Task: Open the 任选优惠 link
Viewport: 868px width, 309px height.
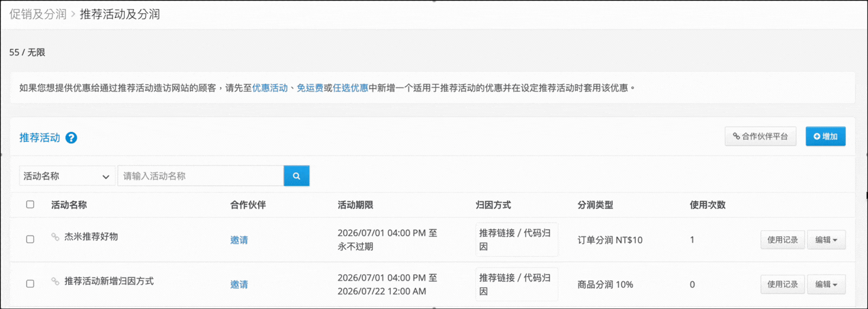Action: 351,88
